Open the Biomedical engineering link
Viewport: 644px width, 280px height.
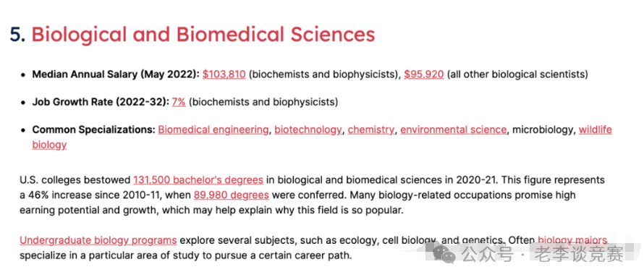coord(213,130)
